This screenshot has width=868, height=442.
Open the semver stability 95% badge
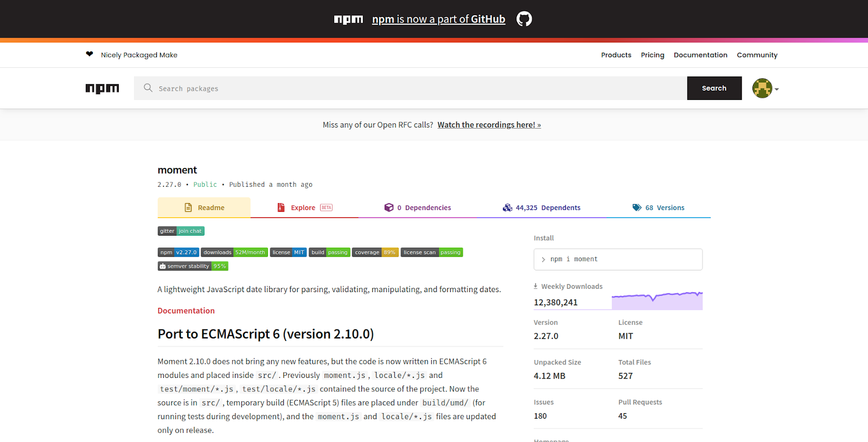click(193, 266)
